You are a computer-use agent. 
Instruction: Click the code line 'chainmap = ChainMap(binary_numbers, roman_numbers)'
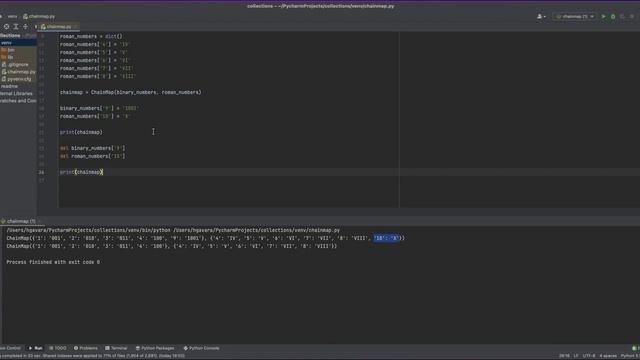coord(130,93)
